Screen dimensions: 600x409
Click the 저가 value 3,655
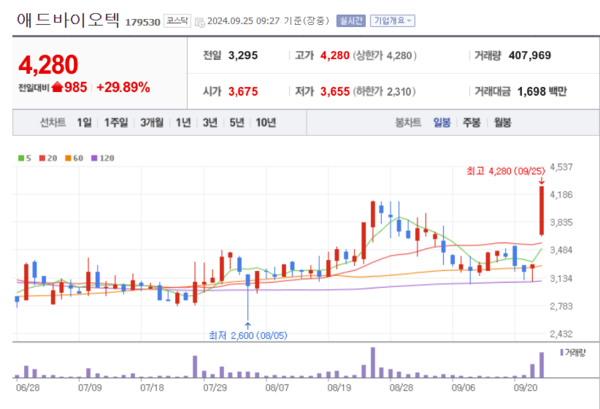click(335, 91)
